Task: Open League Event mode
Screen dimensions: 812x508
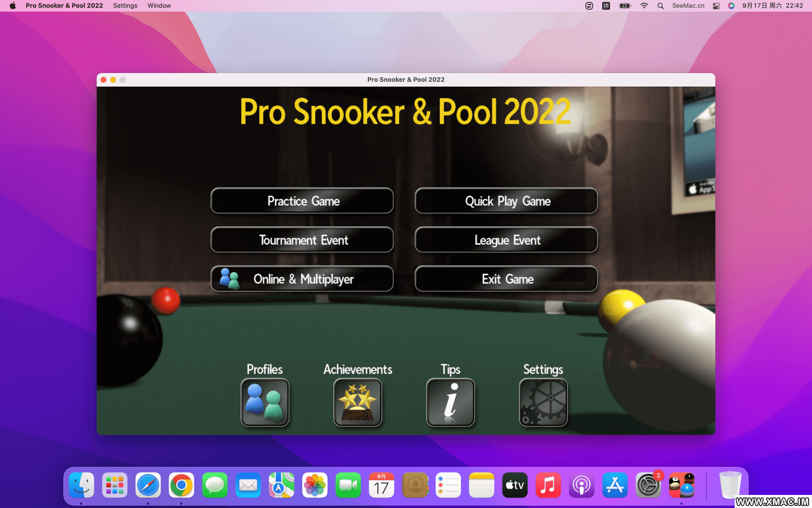Action: [x=506, y=240]
